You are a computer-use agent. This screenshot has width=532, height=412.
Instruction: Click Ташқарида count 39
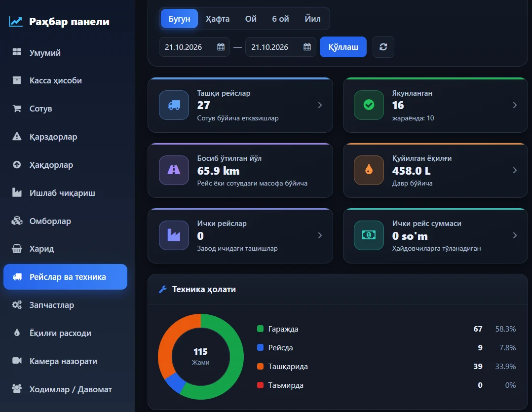(478, 367)
